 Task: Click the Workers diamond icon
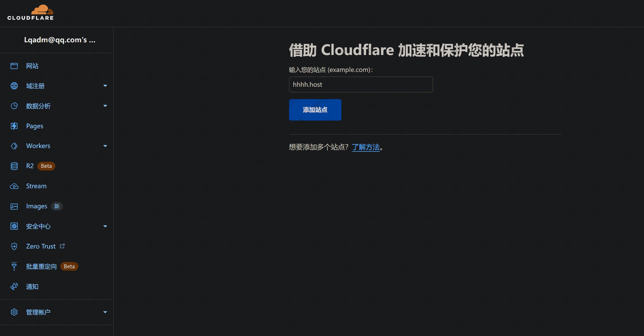[x=14, y=146]
